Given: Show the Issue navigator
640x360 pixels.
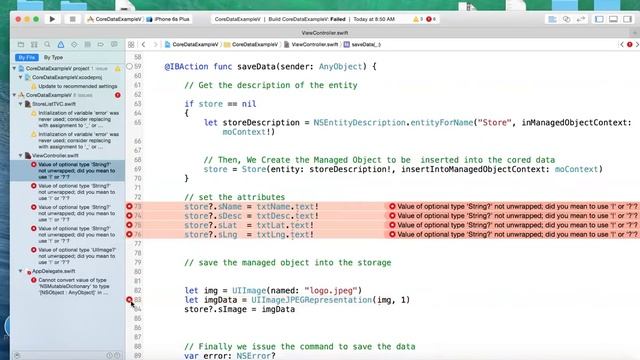Looking at the screenshot, I should pyautogui.click(x=61, y=44).
